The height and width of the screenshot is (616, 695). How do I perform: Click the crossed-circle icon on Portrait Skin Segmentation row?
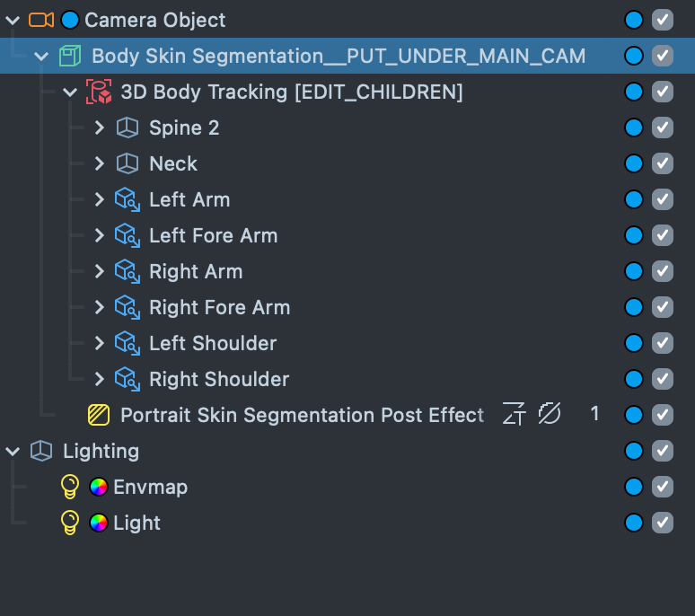coord(550,414)
